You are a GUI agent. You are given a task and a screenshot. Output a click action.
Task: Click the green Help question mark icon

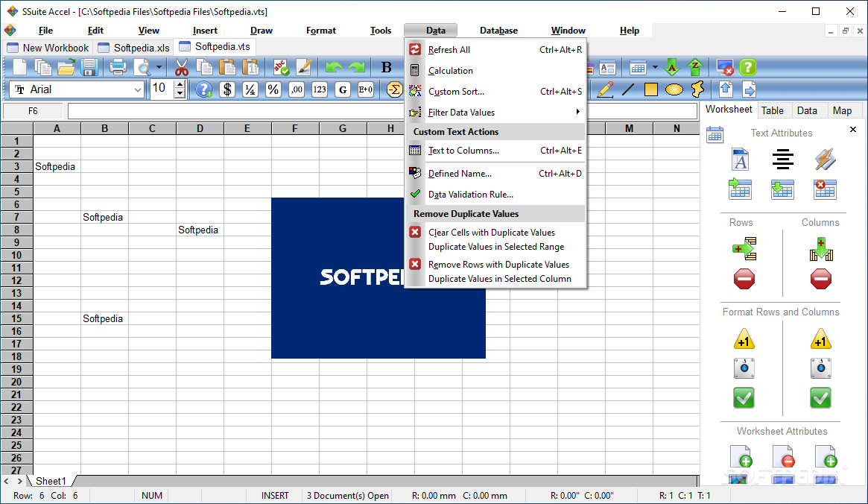(748, 68)
